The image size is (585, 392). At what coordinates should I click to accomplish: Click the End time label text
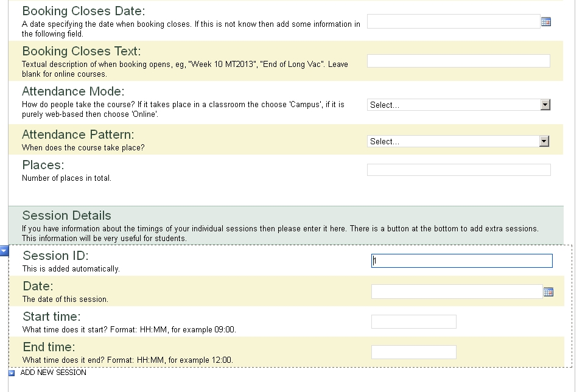tap(49, 347)
